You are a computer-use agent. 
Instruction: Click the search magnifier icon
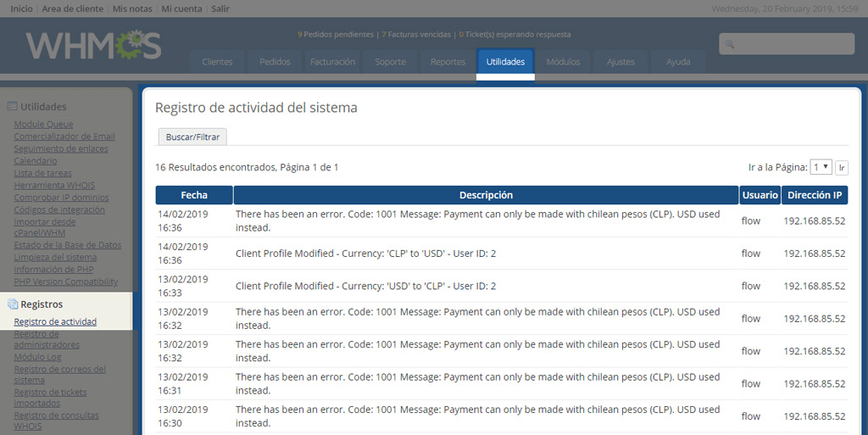730,44
